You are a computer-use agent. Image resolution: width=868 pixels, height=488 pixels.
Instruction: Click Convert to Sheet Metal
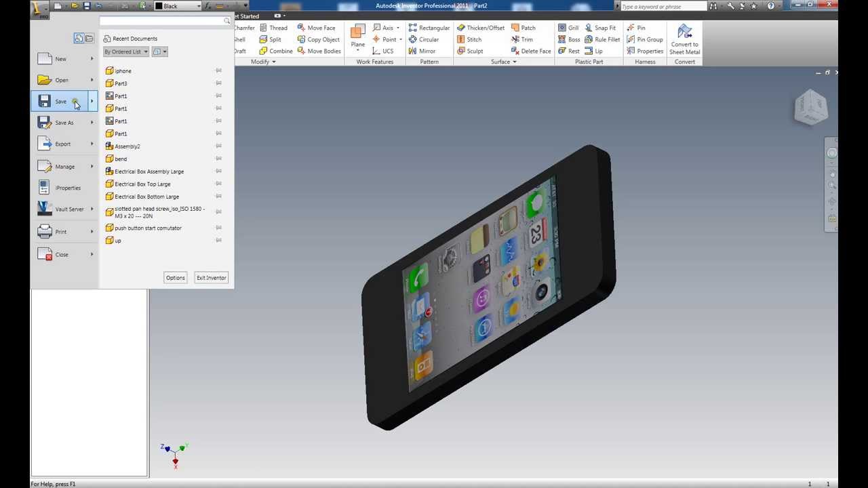[x=684, y=40]
